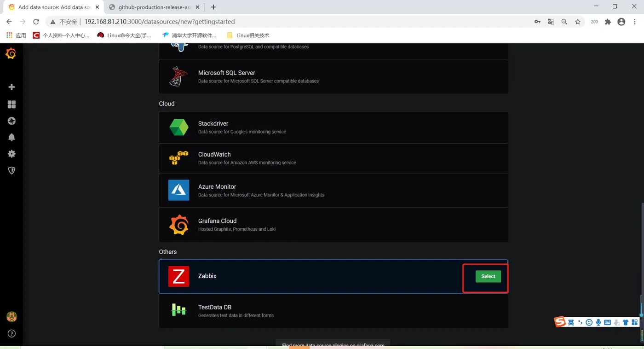
Task: Open the Explore compass icon
Action: click(11, 121)
